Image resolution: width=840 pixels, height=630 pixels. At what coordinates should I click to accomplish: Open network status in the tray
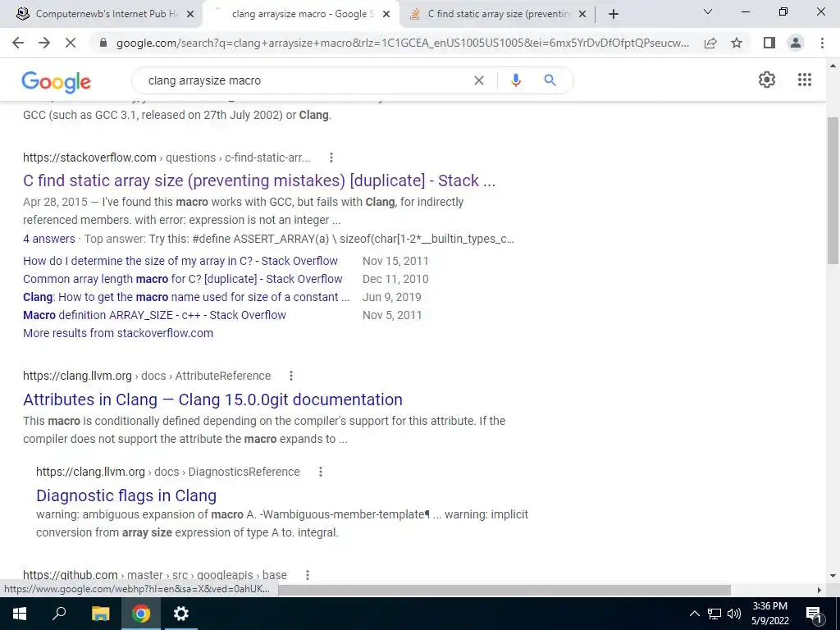(x=714, y=614)
